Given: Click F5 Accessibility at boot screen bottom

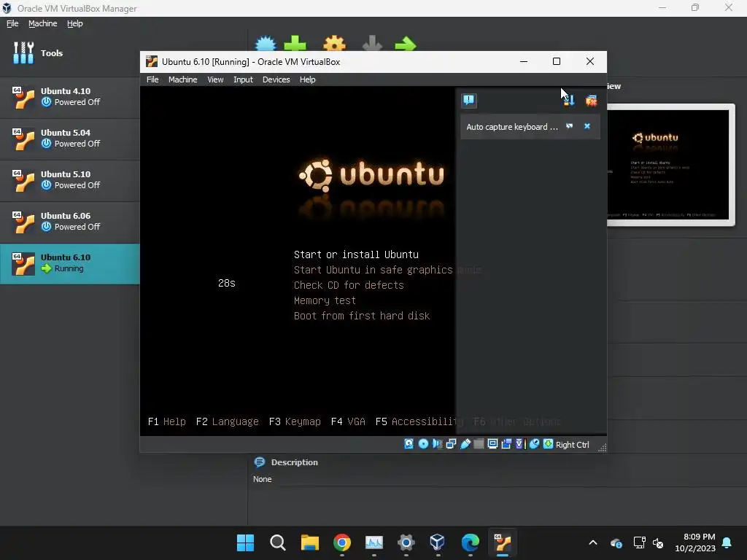Looking at the screenshot, I should coord(419,421).
